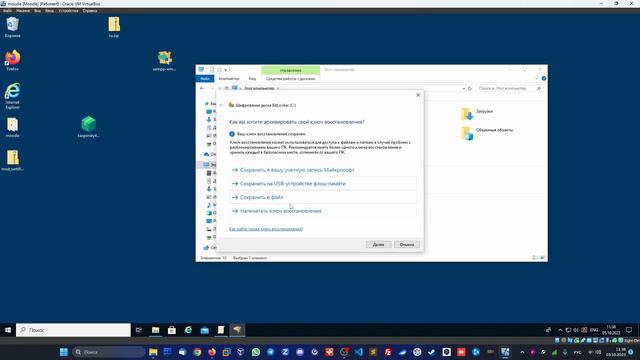Screen dimensions: 640x360
Task: Expand the Explorer address history dropdown
Action: coord(464,88)
